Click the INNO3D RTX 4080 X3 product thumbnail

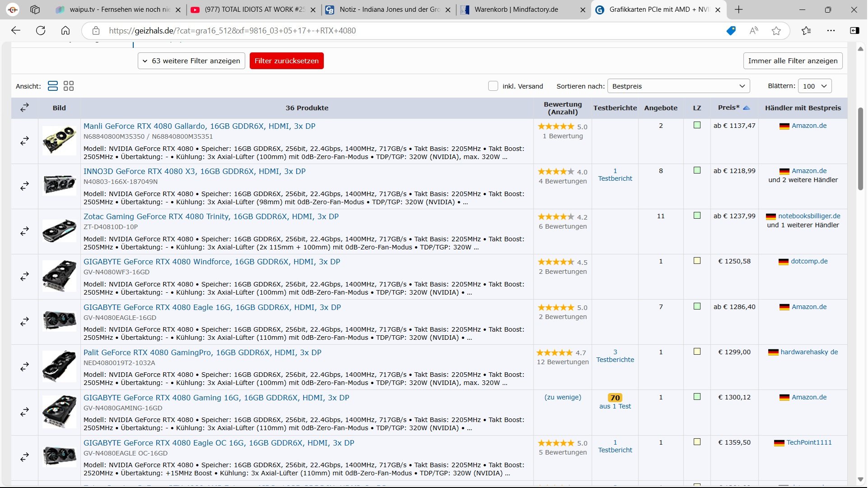coord(59,185)
